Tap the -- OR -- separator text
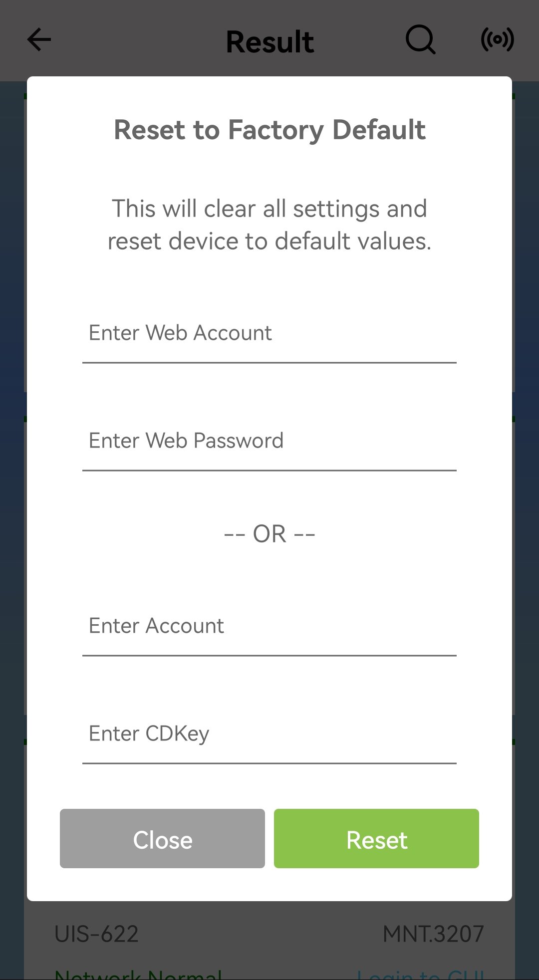This screenshot has width=539, height=980. [x=269, y=534]
